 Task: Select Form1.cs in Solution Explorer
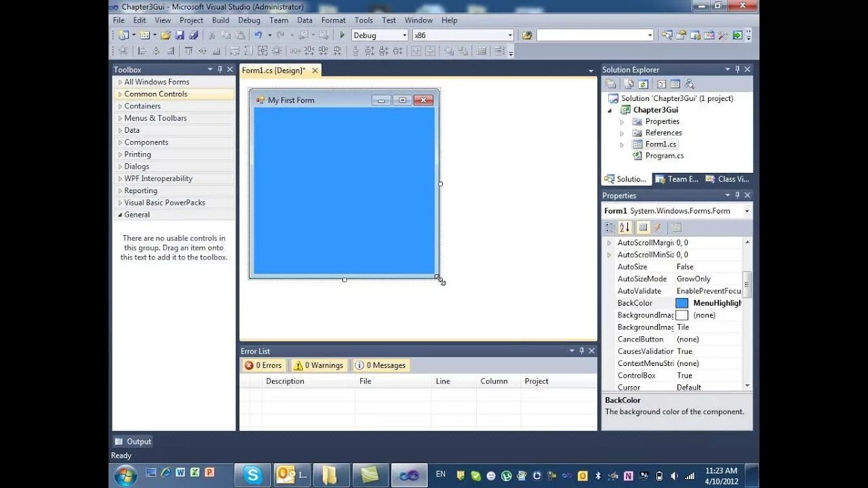pyautogui.click(x=660, y=144)
